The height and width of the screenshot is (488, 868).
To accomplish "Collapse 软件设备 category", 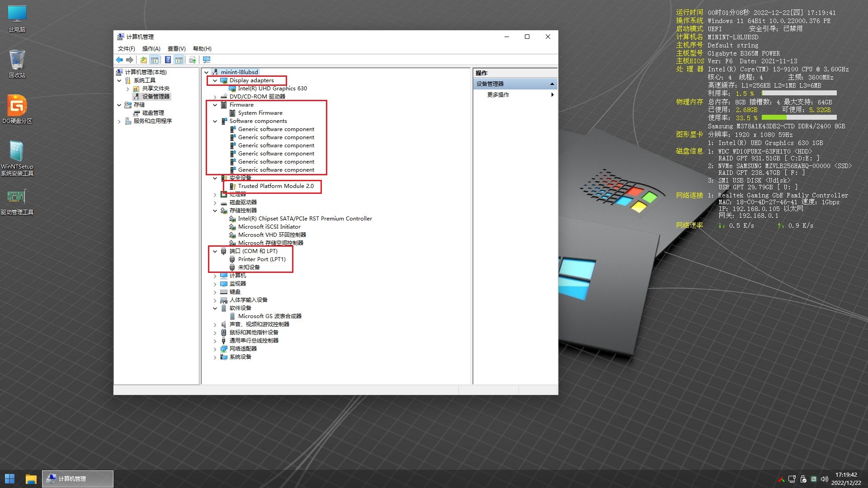I will [215, 308].
